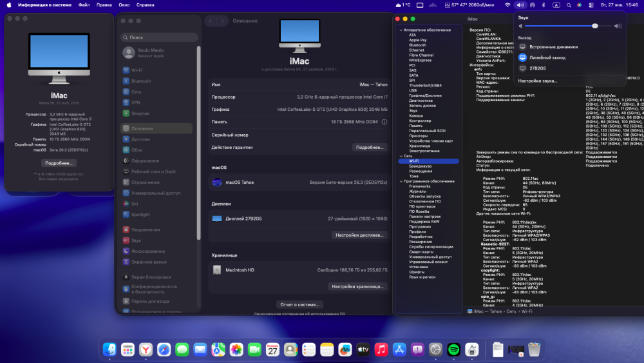Collapse the Сеть section in System Report
The width and height of the screenshot is (644, 363).
coord(401,156)
